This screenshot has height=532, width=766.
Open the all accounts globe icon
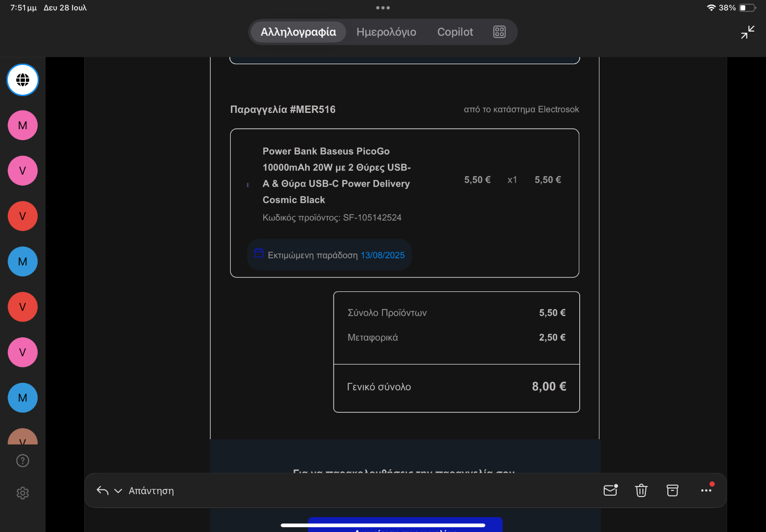[x=23, y=80]
